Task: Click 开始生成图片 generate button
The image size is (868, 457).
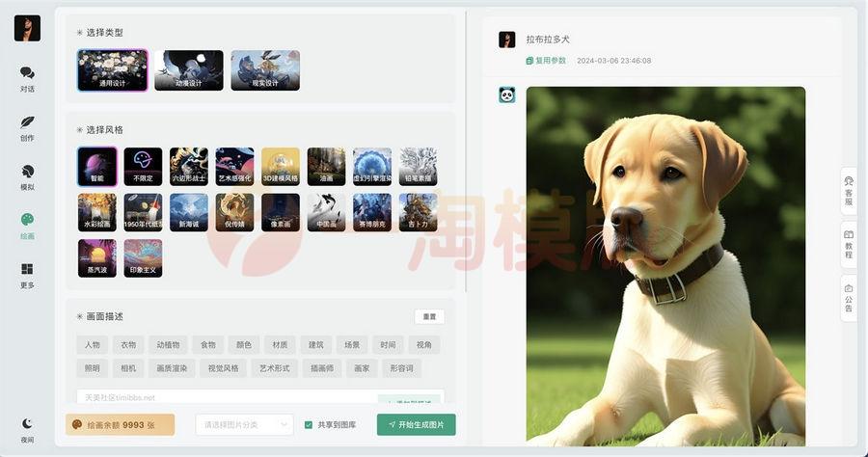Action: point(416,424)
